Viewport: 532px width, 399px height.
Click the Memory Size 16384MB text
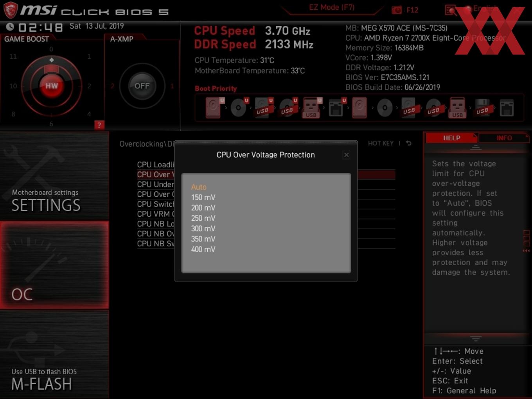click(385, 48)
